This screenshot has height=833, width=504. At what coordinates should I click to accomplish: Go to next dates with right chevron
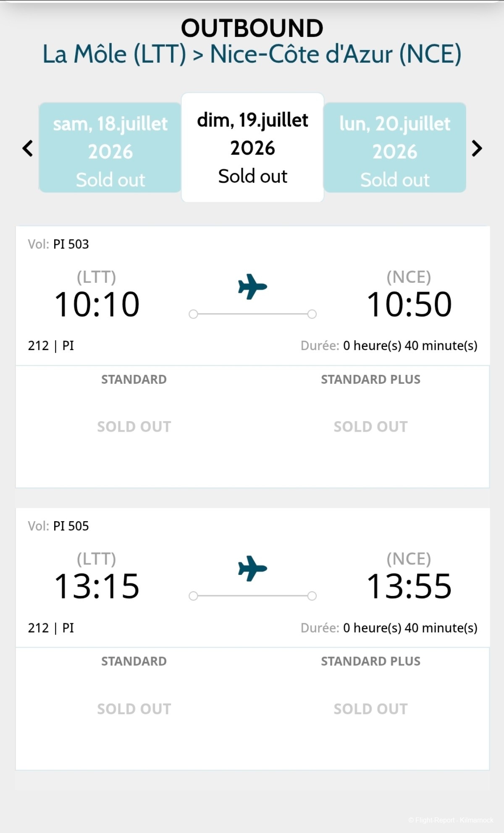(477, 148)
